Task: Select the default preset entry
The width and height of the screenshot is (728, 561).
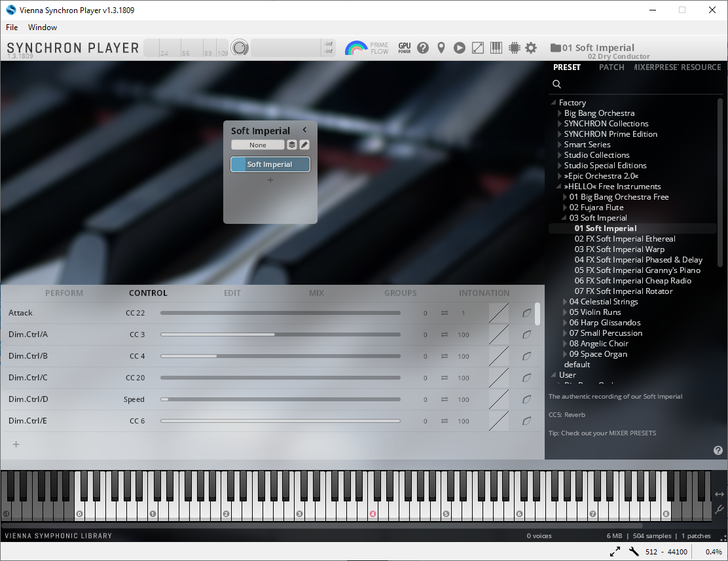Action: tap(577, 365)
